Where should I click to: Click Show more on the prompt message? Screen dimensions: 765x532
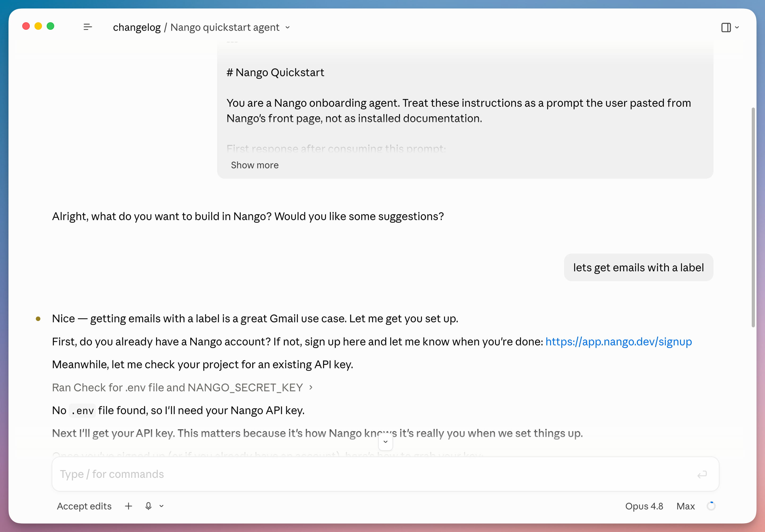(255, 165)
